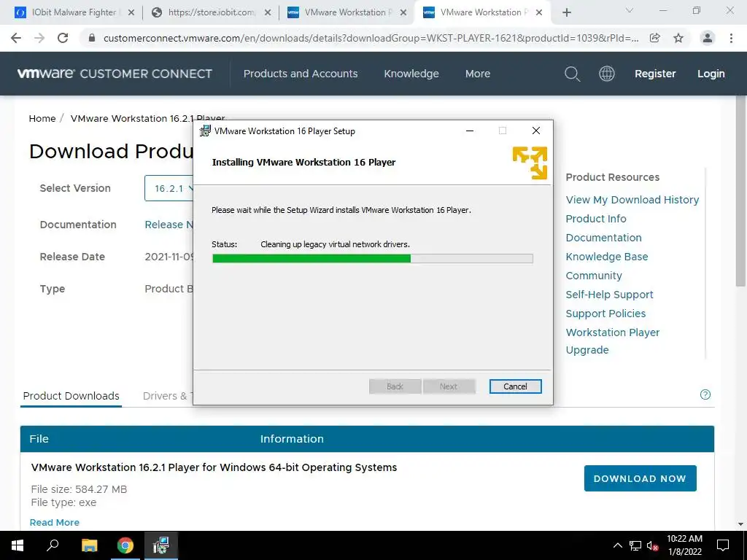Click the Read More link

tap(54, 522)
